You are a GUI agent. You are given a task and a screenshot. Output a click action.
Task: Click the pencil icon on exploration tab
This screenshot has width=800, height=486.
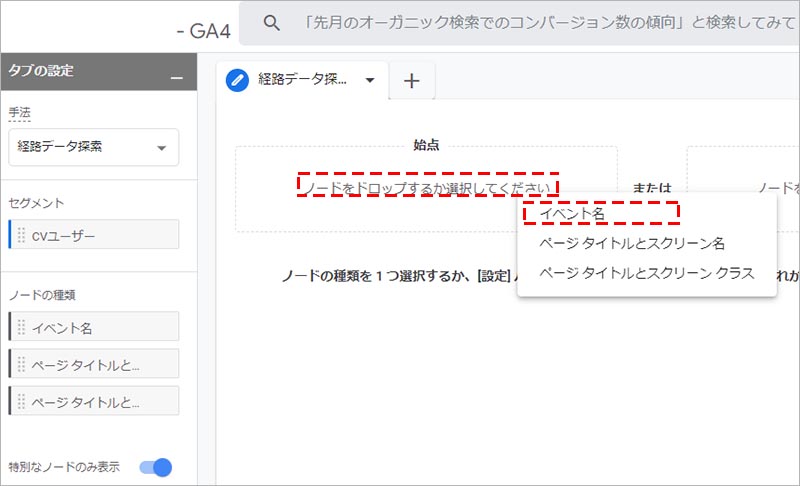pos(237,80)
